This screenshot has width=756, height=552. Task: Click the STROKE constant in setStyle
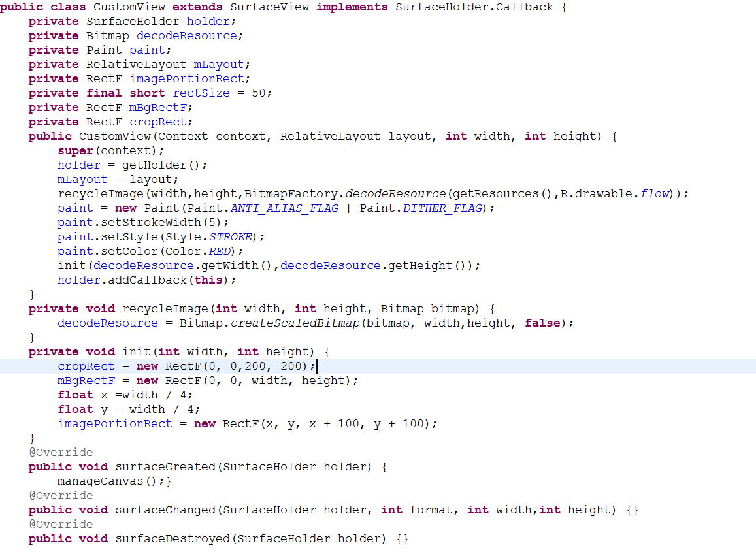click(231, 237)
